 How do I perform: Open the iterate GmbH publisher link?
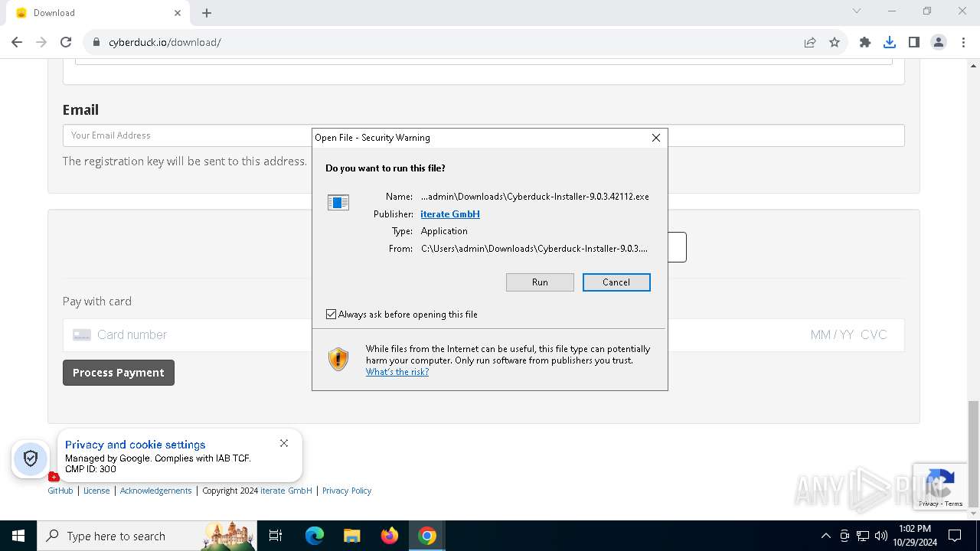(450, 214)
